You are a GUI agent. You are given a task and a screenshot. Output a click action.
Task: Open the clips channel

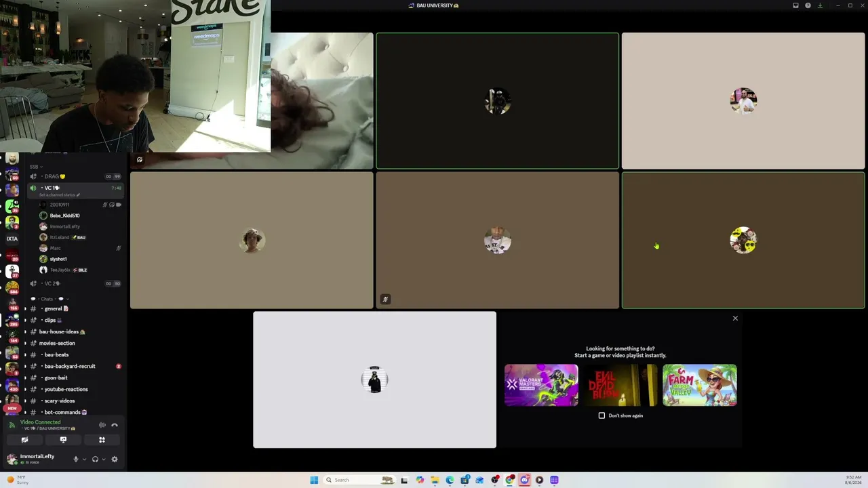(x=75, y=320)
